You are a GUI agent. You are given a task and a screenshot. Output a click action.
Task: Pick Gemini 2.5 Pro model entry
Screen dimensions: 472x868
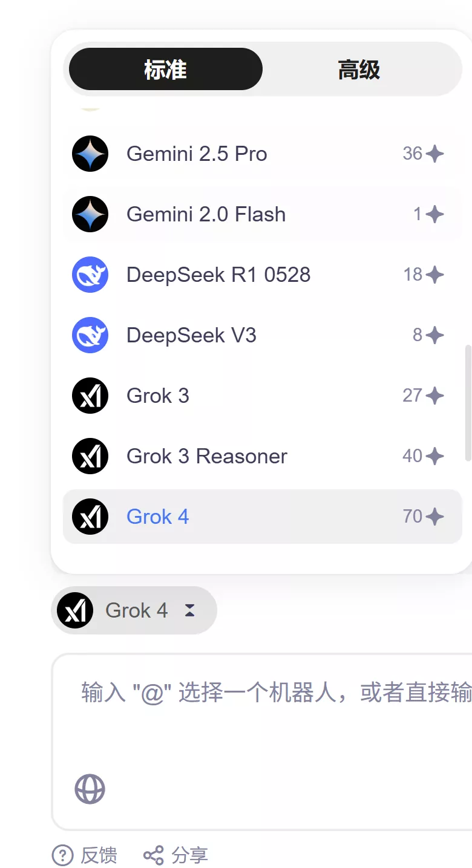coord(263,154)
